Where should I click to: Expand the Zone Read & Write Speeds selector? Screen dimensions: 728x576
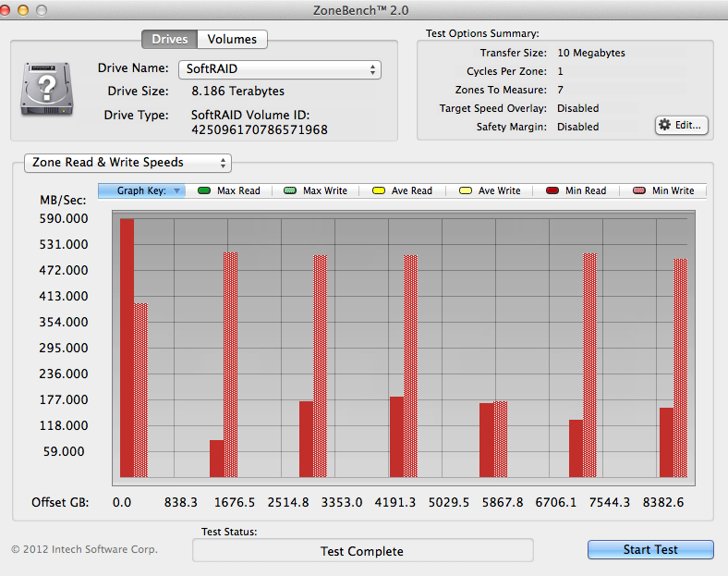pos(127,163)
